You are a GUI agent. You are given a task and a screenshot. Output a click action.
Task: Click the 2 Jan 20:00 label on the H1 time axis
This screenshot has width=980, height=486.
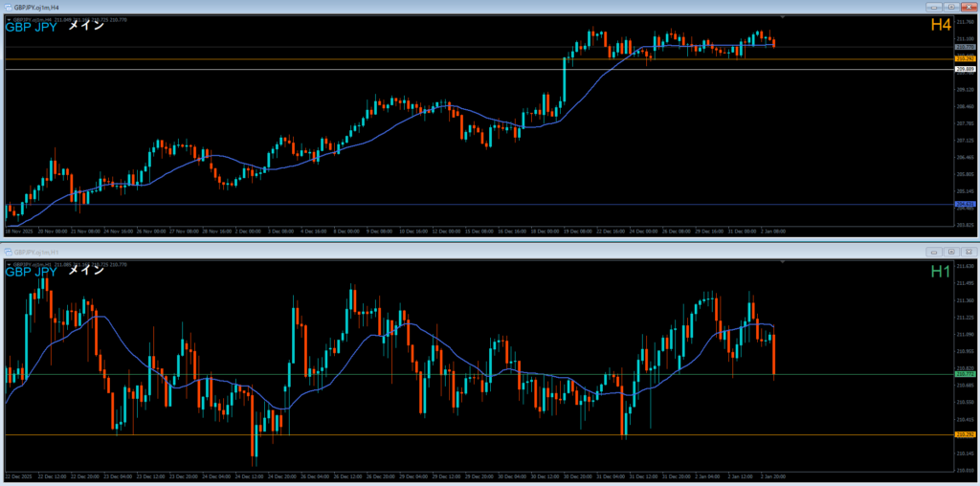773,476
